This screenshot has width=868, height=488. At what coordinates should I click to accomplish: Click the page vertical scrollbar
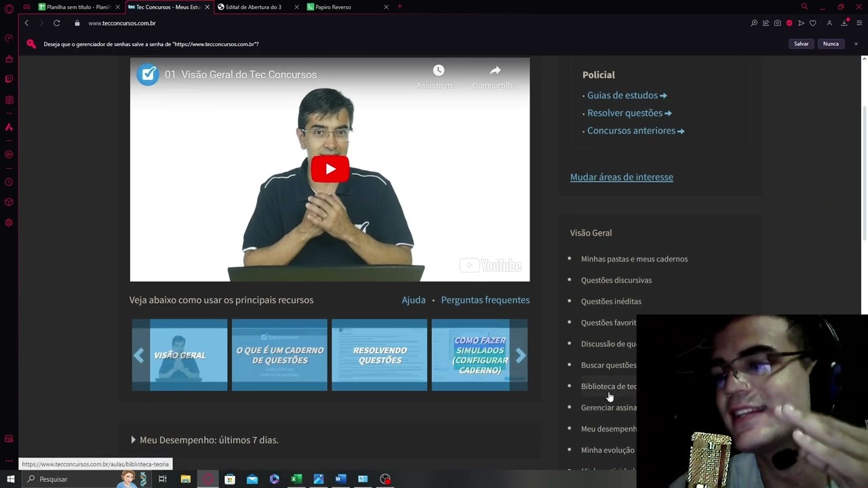click(864, 173)
